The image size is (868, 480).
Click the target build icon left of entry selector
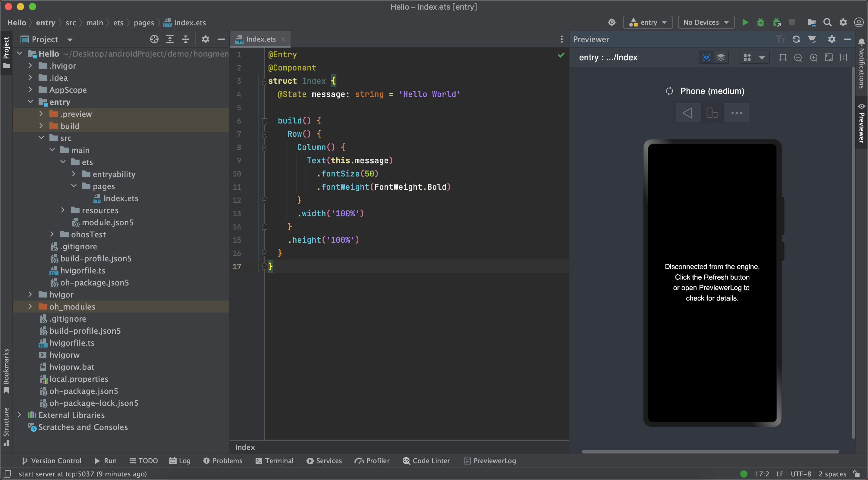612,23
